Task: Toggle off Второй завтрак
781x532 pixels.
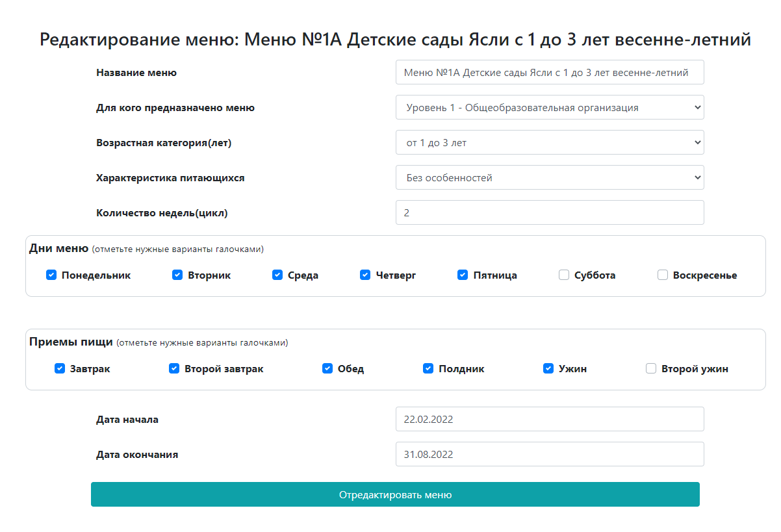Action: coord(173,368)
